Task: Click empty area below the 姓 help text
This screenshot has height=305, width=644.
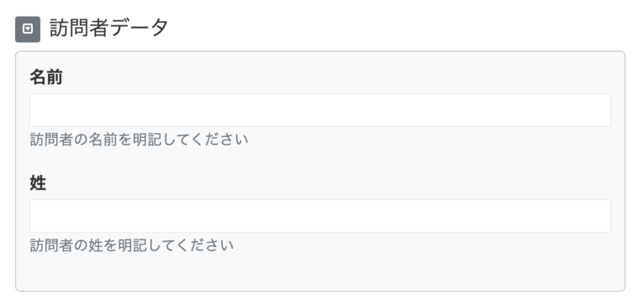Action: 320,271
